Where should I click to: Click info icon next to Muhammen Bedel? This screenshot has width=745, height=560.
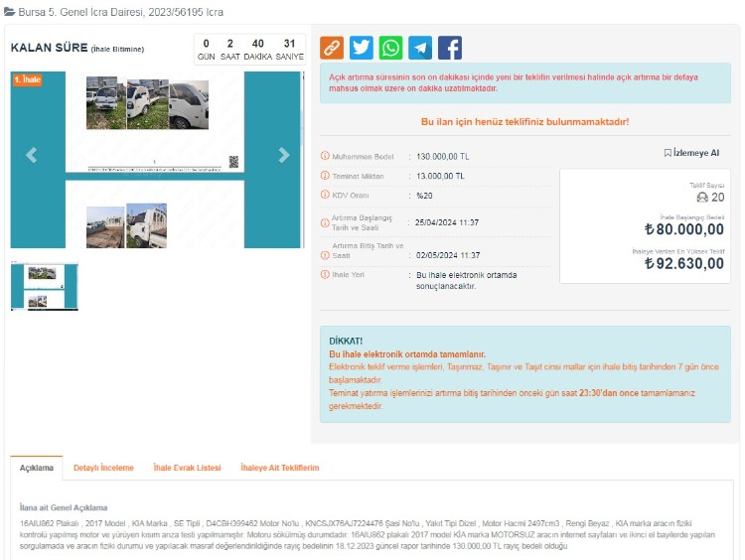click(325, 157)
